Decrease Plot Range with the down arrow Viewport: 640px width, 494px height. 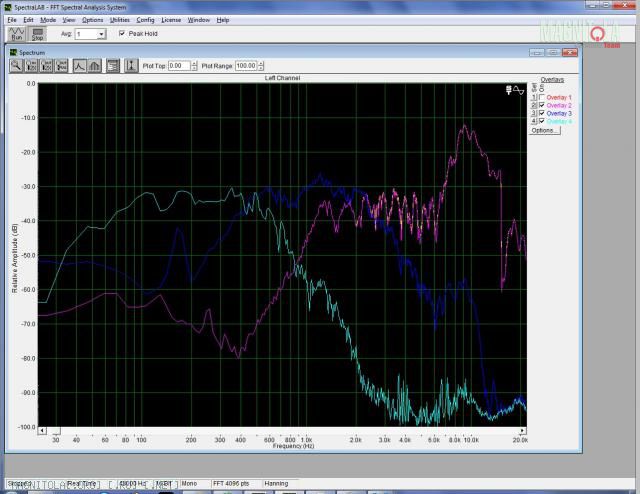coord(261,68)
